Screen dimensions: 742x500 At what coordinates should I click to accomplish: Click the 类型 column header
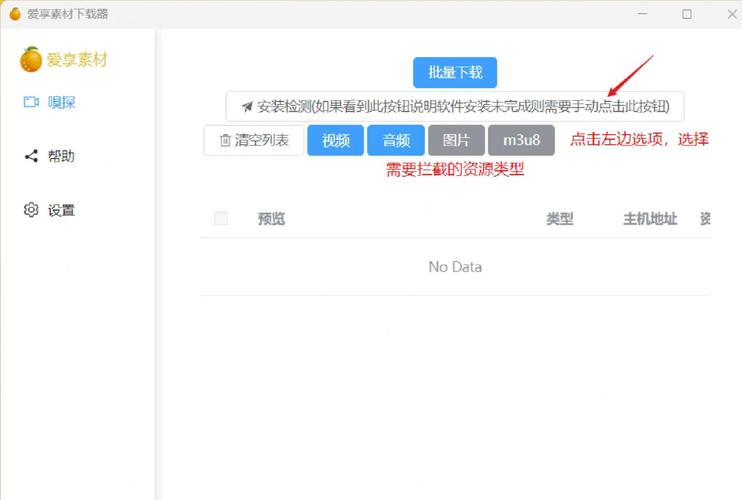560,219
